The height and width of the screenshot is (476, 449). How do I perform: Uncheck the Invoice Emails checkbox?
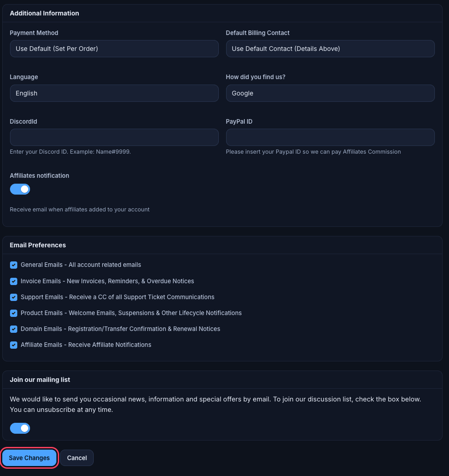click(x=14, y=281)
